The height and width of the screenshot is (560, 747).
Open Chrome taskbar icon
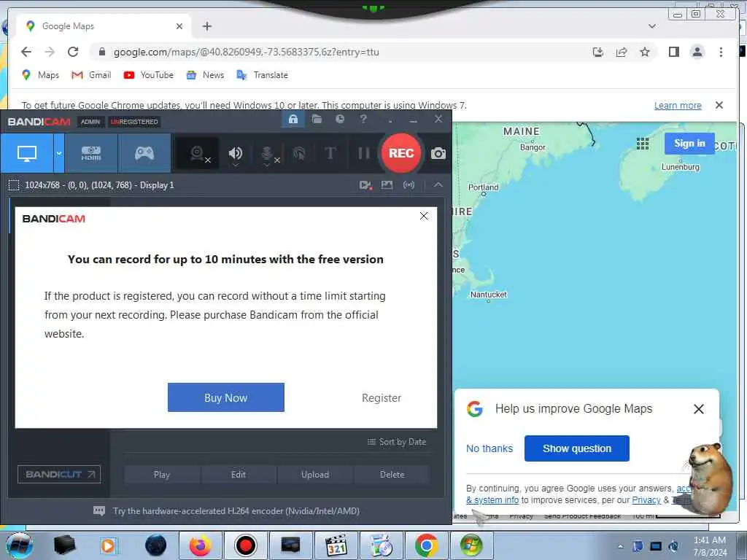[x=426, y=545]
